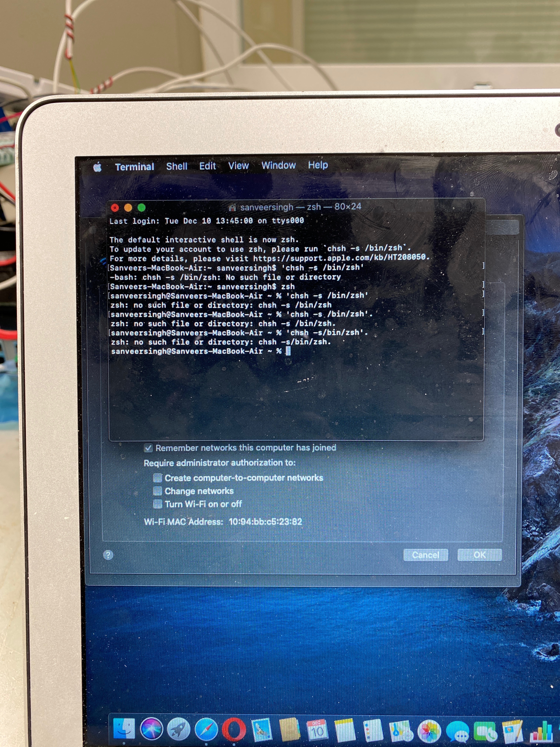Expand the Window menu
Screen dimensions: 560x747
[279, 165]
